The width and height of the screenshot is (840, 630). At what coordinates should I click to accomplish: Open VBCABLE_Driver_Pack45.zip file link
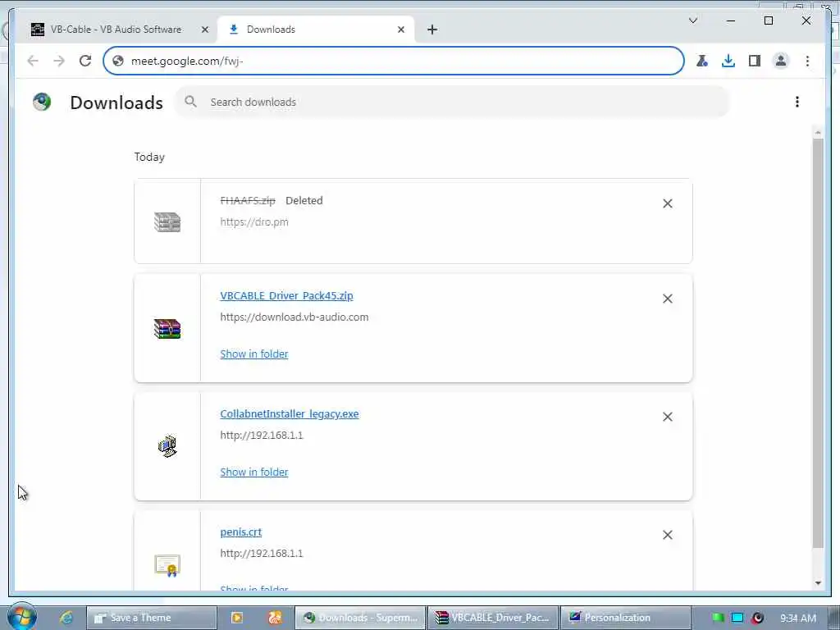(x=286, y=295)
